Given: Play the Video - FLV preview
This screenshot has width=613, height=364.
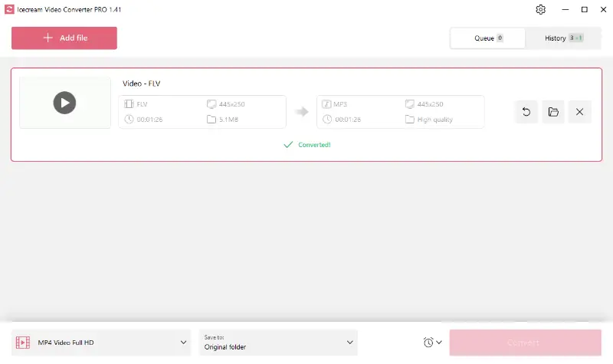Looking at the screenshot, I should pyautogui.click(x=65, y=103).
